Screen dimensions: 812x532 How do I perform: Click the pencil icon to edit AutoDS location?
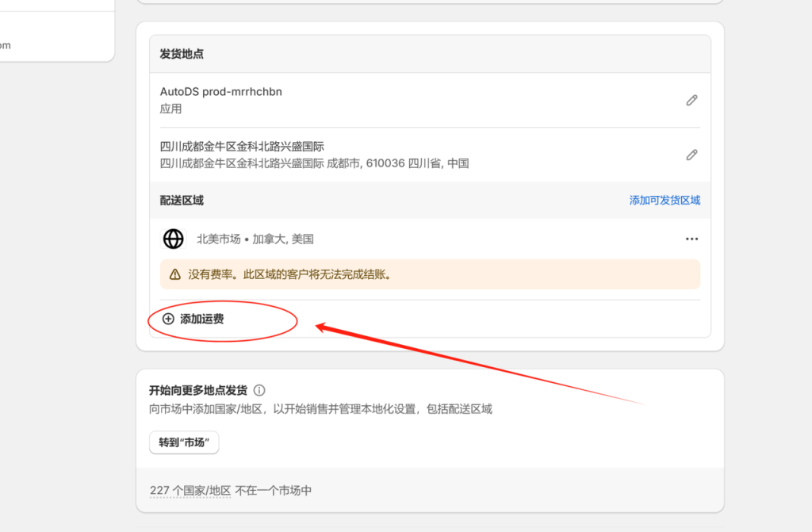[691, 100]
